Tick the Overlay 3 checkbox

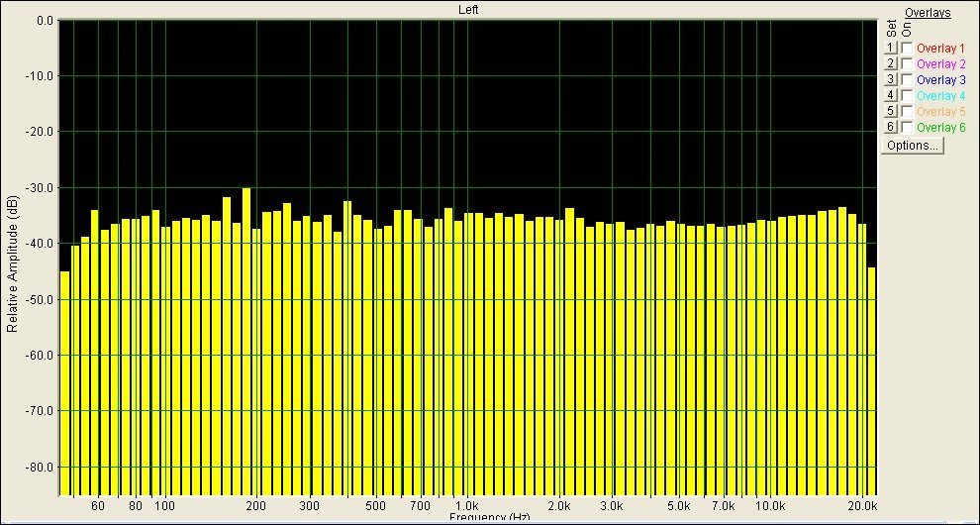tap(907, 79)
